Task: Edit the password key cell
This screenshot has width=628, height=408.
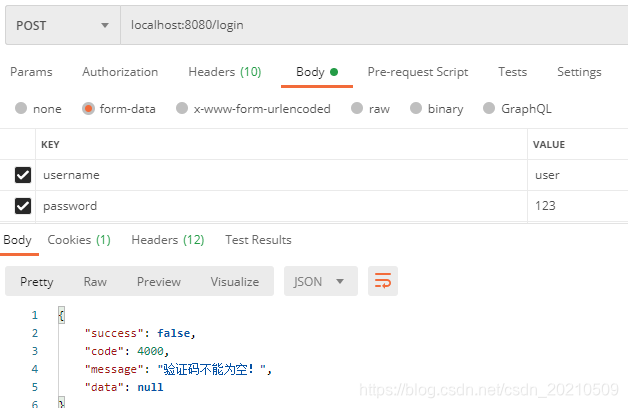Action: tap(282, 206)
